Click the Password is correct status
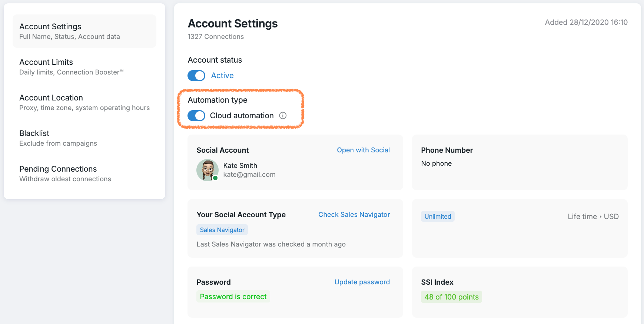The width and height of the screenshot is (644, 324). tap(233, 297)
